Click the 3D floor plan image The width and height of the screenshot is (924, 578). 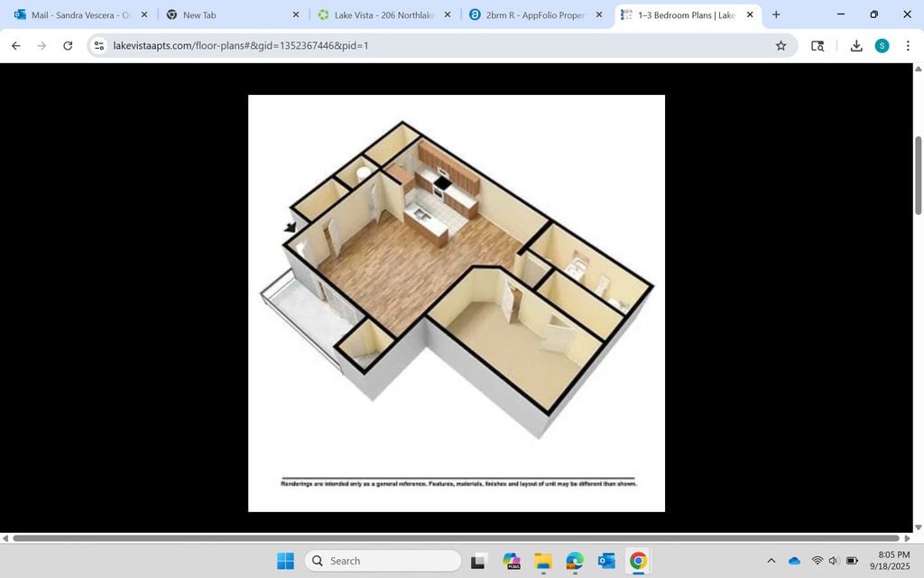tap(457, 289)
